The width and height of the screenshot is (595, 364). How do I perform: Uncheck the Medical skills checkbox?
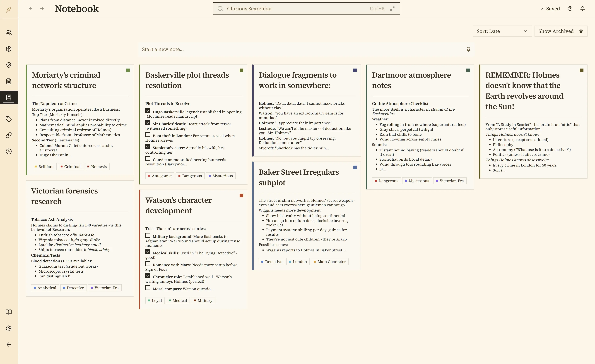point(148,252)
